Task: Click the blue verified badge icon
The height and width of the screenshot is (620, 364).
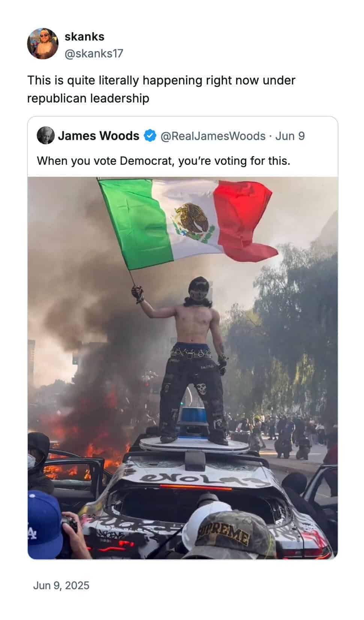Action: (x=150, y=135)
